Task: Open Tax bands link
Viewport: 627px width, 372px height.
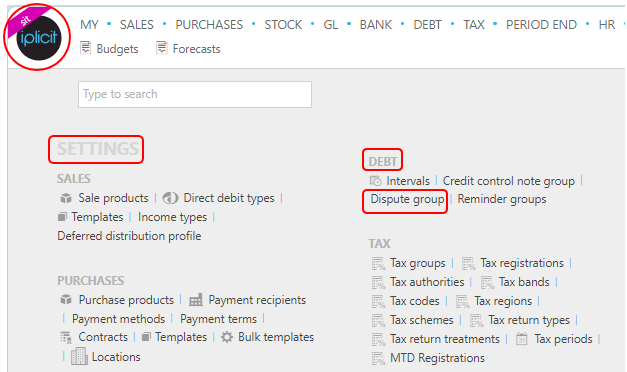Action: pos(524,282)
